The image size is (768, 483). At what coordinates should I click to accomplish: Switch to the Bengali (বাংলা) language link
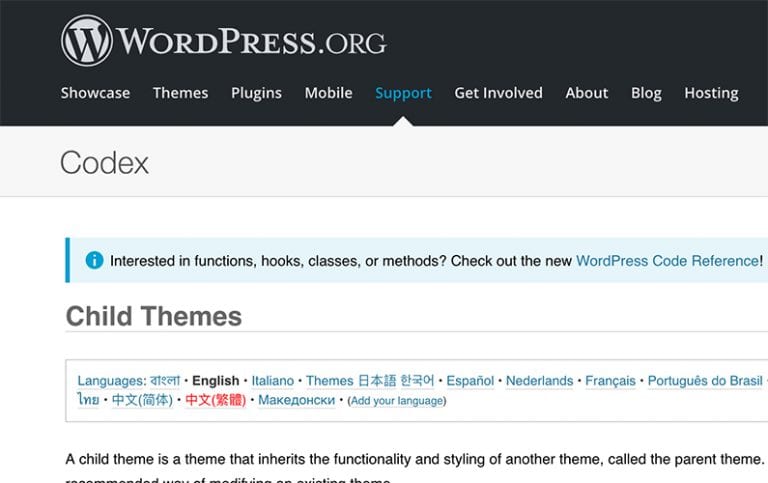[165, 381]
